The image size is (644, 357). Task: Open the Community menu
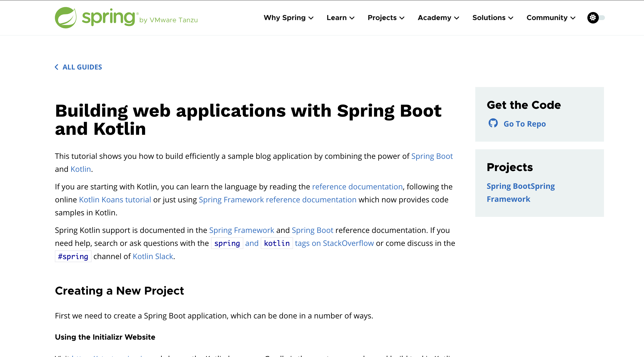tap(551, 18)
